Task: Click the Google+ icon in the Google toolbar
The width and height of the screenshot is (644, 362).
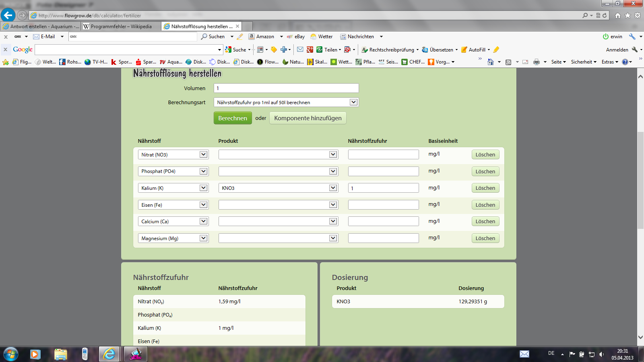Action: tap(310, 49)
